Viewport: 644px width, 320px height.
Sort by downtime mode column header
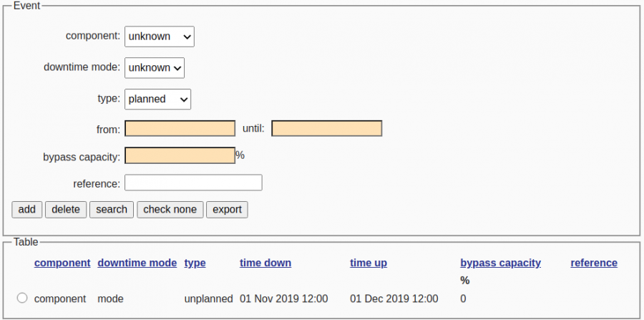point(137,263)
